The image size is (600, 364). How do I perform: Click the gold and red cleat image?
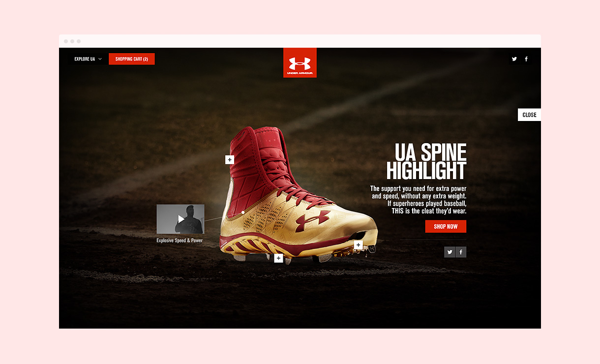coord(298,195)
